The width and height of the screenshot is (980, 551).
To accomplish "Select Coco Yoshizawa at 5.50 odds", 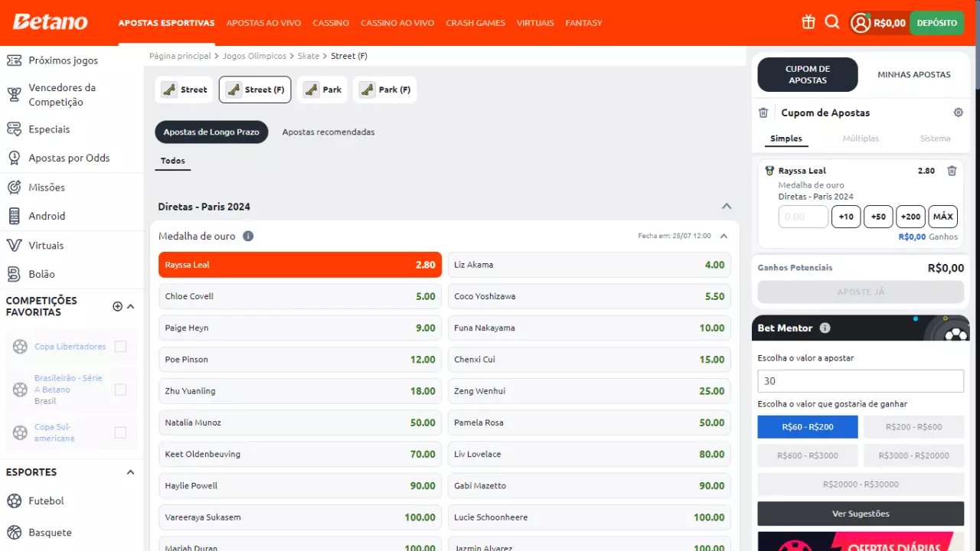I will 590,296.
